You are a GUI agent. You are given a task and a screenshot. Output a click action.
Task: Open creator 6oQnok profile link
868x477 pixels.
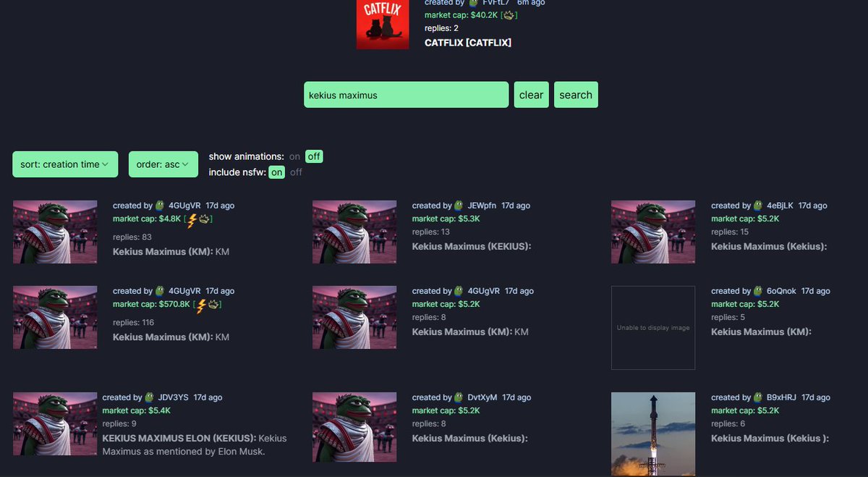(x=782, y=291)
